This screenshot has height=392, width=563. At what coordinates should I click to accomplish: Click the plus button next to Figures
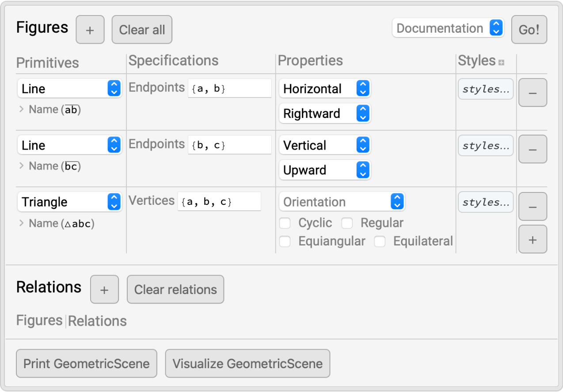click(90, 30)
